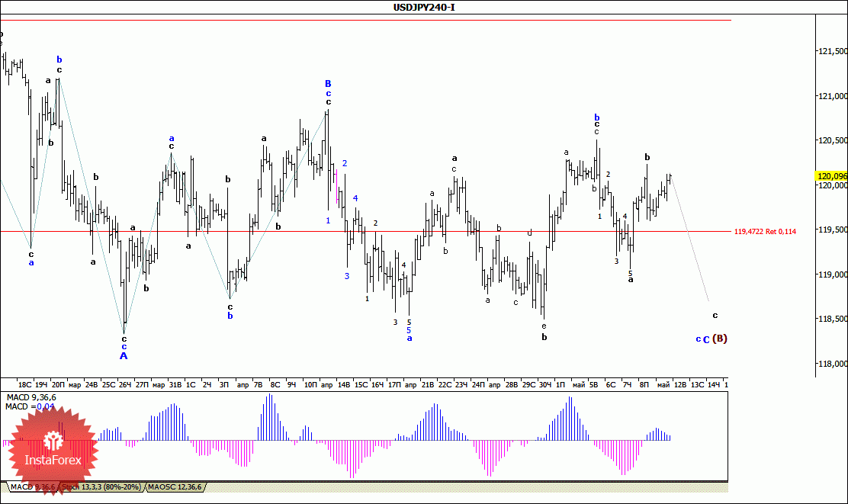
Task: Select the large blue wave A label
Action: click(x=124, y=356)
